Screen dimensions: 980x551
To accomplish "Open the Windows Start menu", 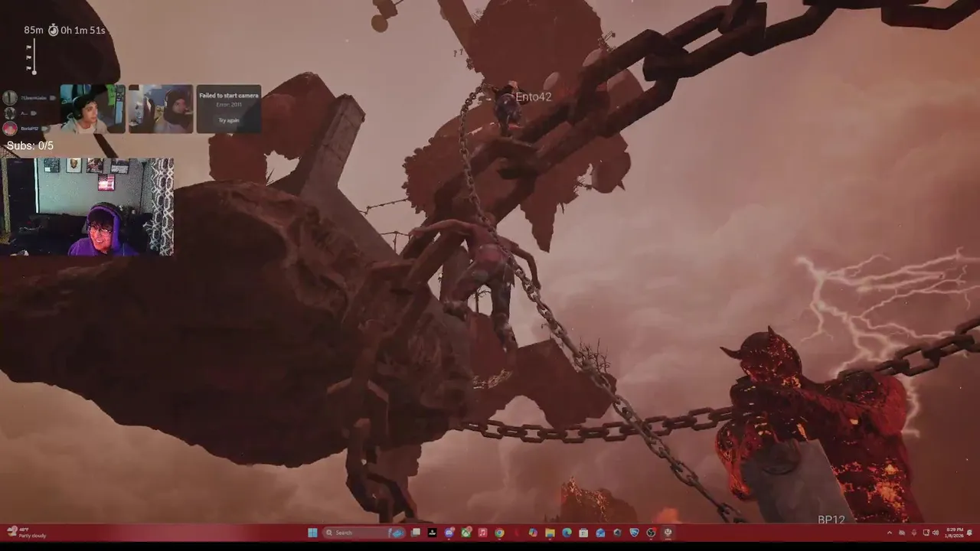I will pos(312,533).
